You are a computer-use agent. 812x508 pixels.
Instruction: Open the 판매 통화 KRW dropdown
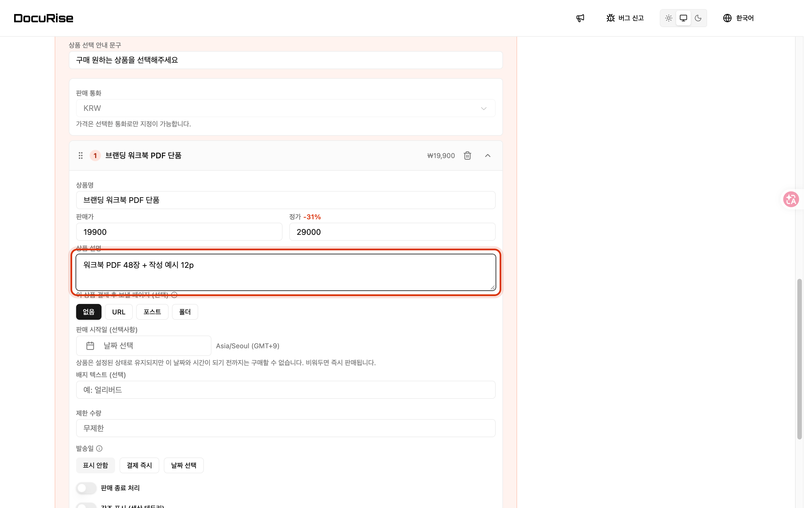click(x=286, y=108)
